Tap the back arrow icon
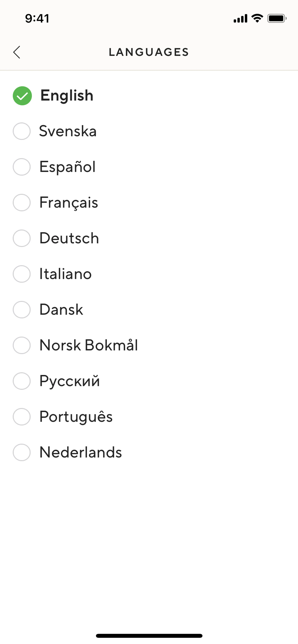This screenshot has width=298, height=644. (x=17, y=52)
